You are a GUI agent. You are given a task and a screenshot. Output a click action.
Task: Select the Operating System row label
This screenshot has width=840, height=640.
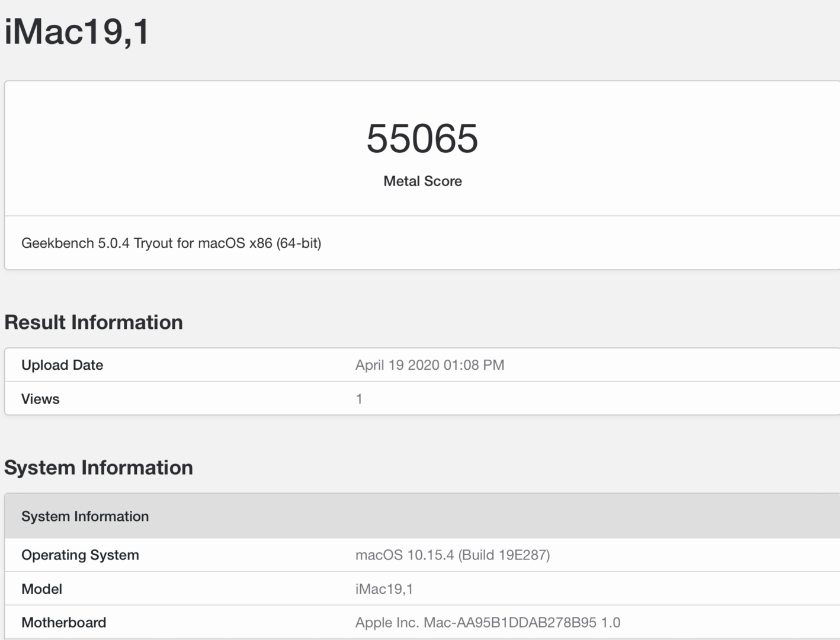(x=80, y=555)
